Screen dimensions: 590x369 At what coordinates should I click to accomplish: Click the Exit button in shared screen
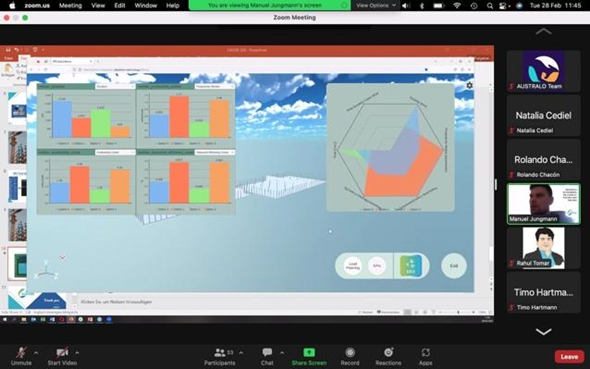point(454,266)
